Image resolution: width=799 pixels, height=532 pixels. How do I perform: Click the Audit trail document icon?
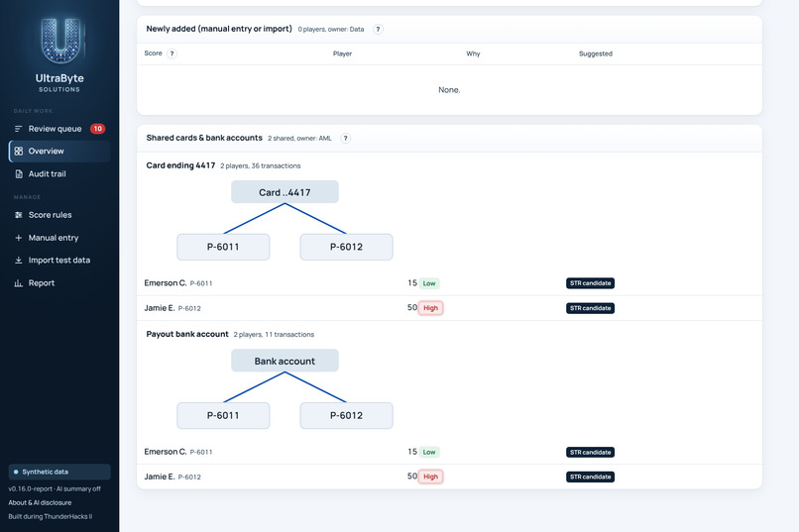(19, 174)
